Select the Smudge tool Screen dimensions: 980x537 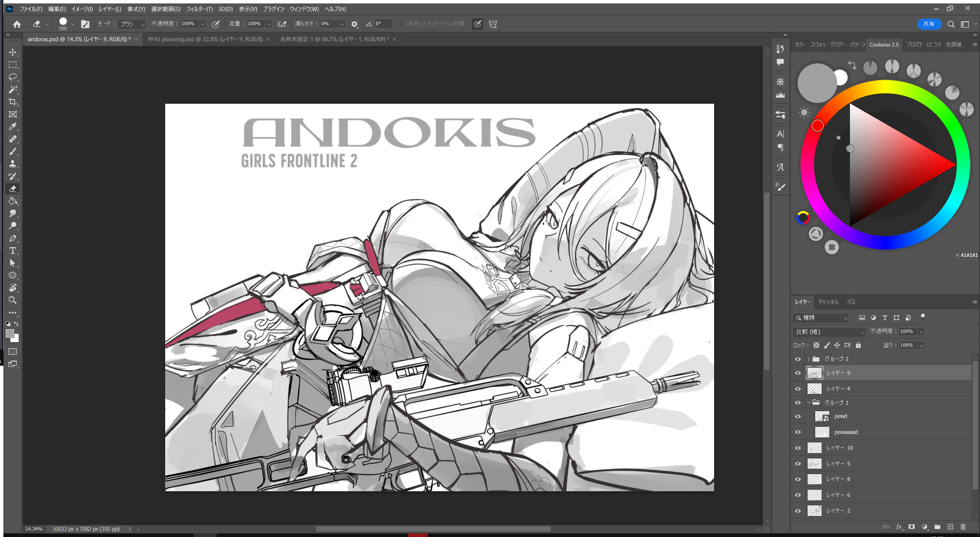[13, 214]
